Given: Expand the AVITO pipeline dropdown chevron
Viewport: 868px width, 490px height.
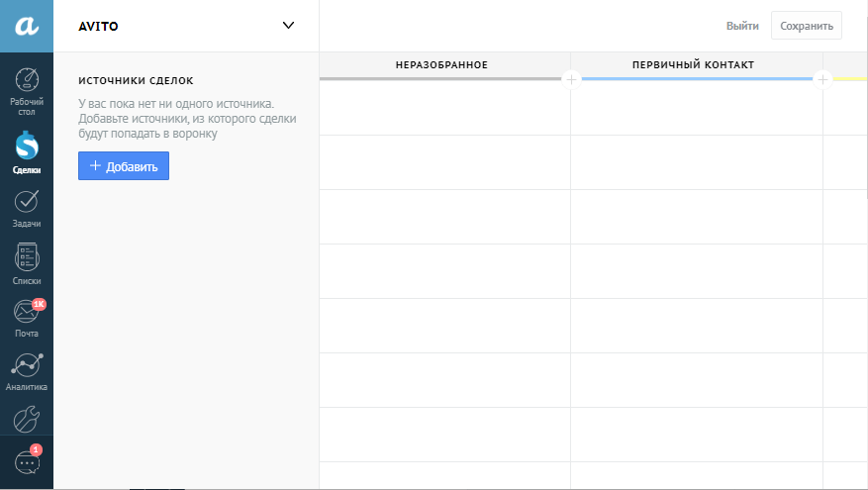Looking at the screenshot, I should click(x=288, y=26).
